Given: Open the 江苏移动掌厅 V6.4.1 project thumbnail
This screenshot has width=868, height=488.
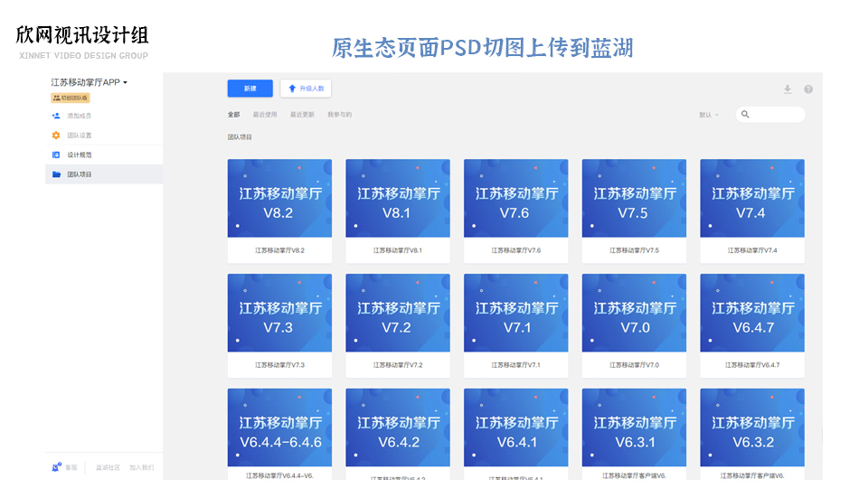Looking at the screenshot, I should (x=516, y=427).
